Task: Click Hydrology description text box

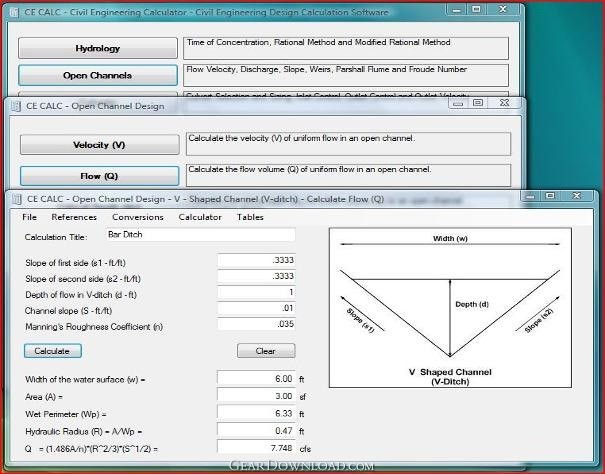Action: pyautogui.click(x=346, y=48)
